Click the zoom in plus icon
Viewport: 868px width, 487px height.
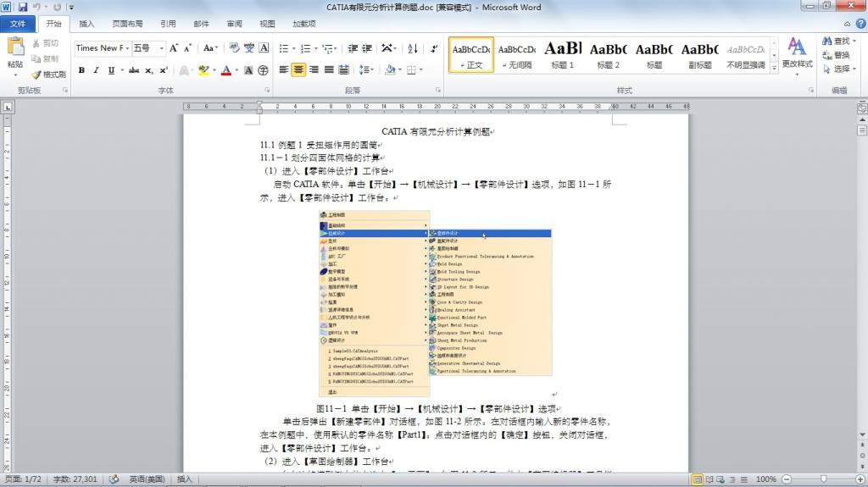tap(860, 479)
